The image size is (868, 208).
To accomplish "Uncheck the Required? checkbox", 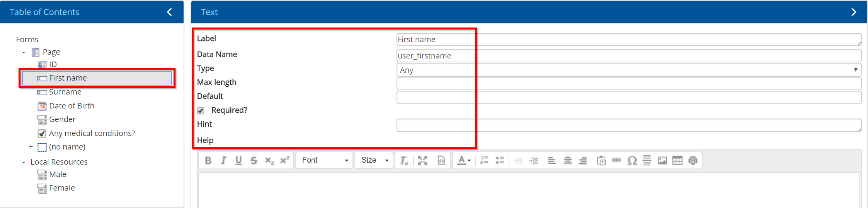I will pos(201,111).
